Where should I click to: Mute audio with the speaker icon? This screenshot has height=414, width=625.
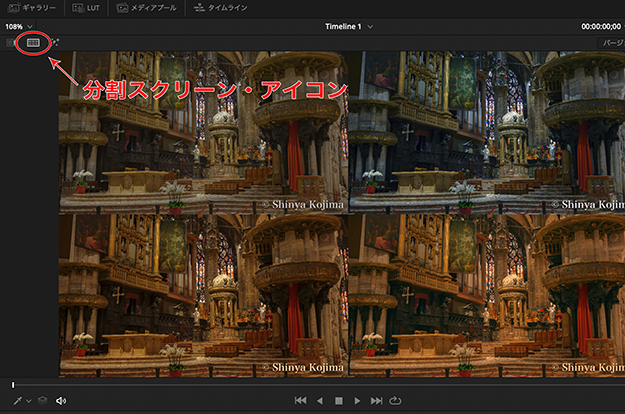61,400
